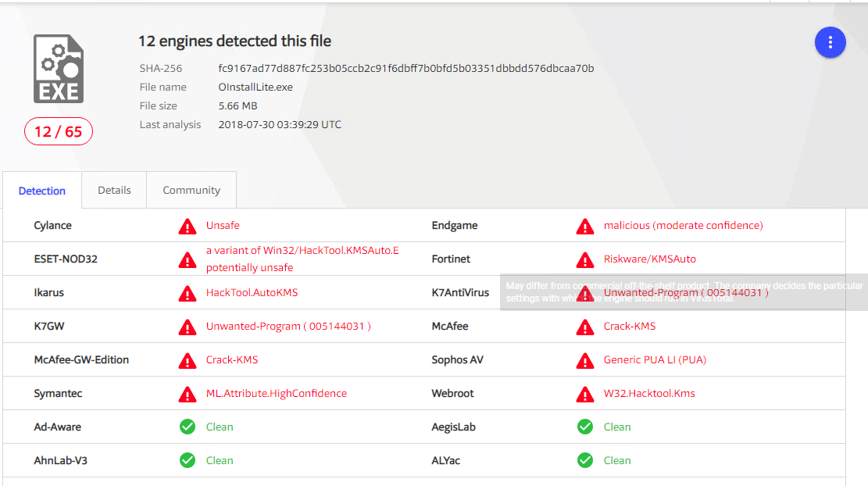Click the Clean result for ALYac
The width and height of the screenshot is (868, 486).
click(x=617, y=460)
